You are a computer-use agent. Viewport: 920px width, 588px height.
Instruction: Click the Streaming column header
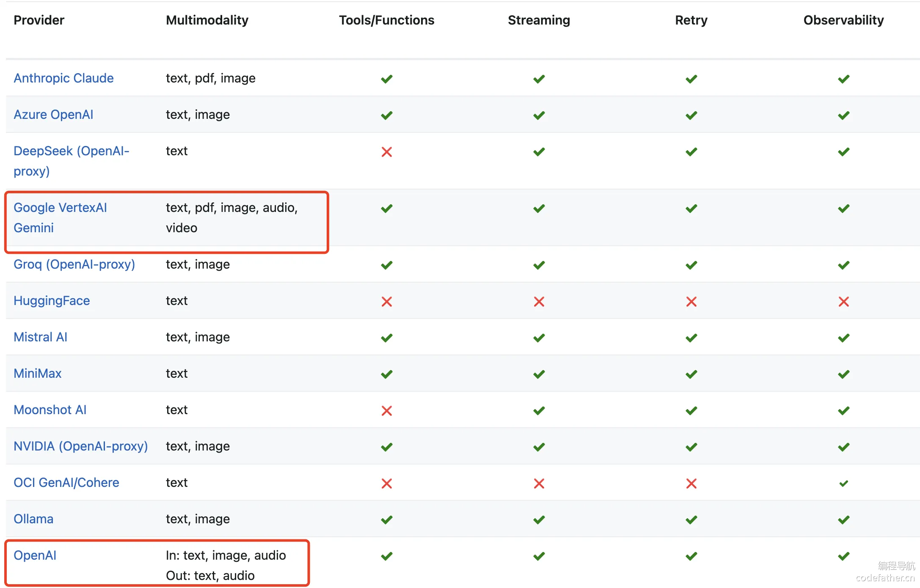click(x=539, y=20)
